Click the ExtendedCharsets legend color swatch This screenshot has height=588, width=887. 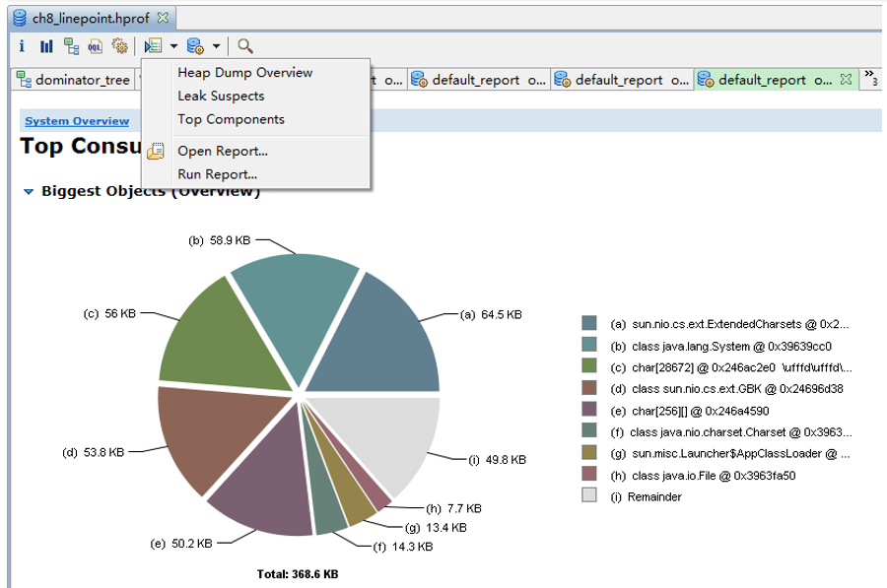pyautogui.click(x=589, y=323)
